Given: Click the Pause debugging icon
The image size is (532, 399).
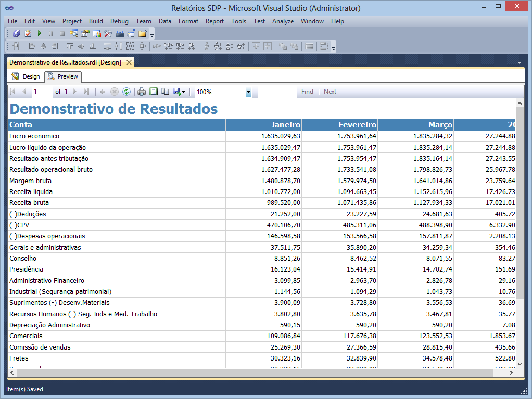Looking at the screenshot, I should (x=51, y=34).
